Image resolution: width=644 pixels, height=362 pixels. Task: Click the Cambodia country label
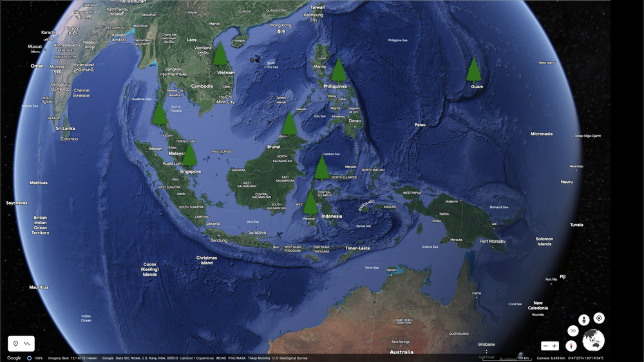[202, 86]
